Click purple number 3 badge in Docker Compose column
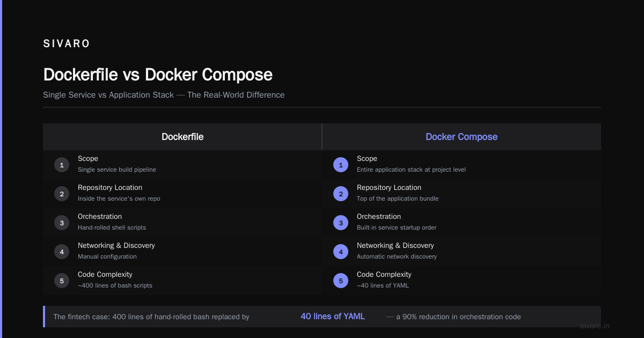 tap(341, 223)
